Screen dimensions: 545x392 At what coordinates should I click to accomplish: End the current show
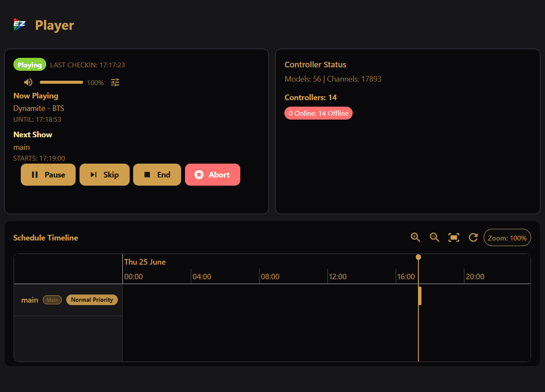click(x=157, y=174)
